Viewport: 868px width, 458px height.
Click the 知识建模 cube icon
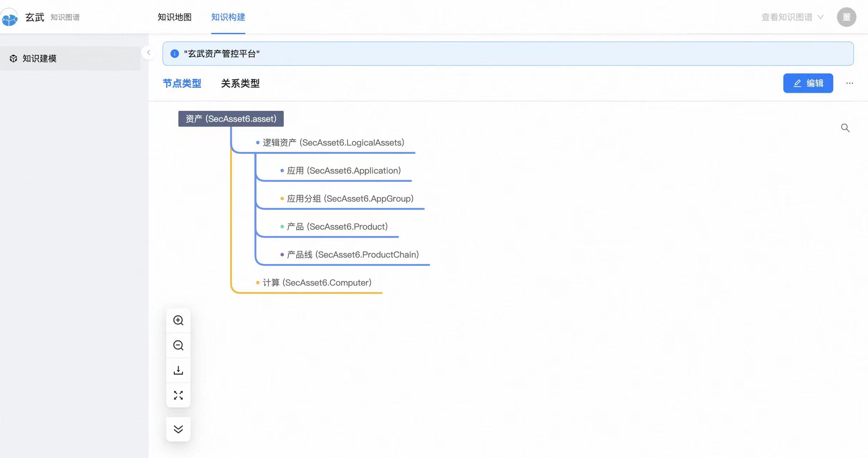pos(13,58)
